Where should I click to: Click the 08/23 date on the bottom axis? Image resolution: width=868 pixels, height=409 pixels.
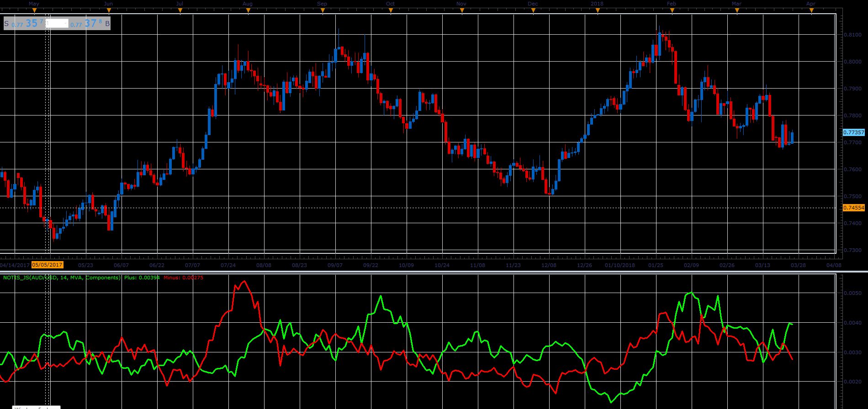coord(299,265)
